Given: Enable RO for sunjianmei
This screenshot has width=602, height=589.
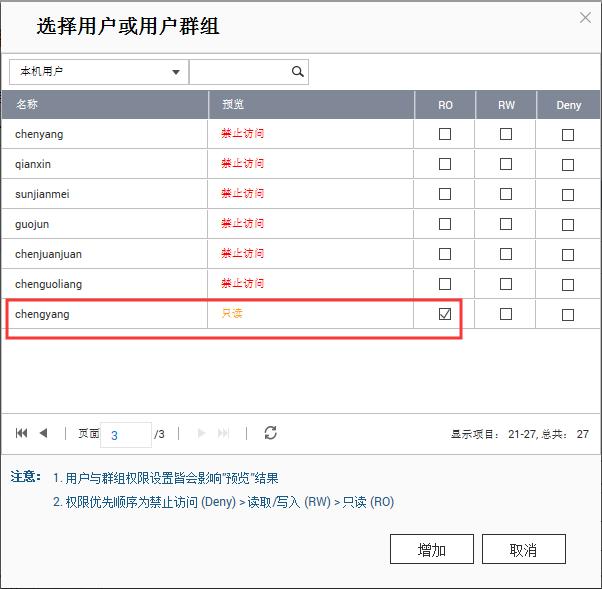Looking at the screenshot, I should [x=445, y=194].
